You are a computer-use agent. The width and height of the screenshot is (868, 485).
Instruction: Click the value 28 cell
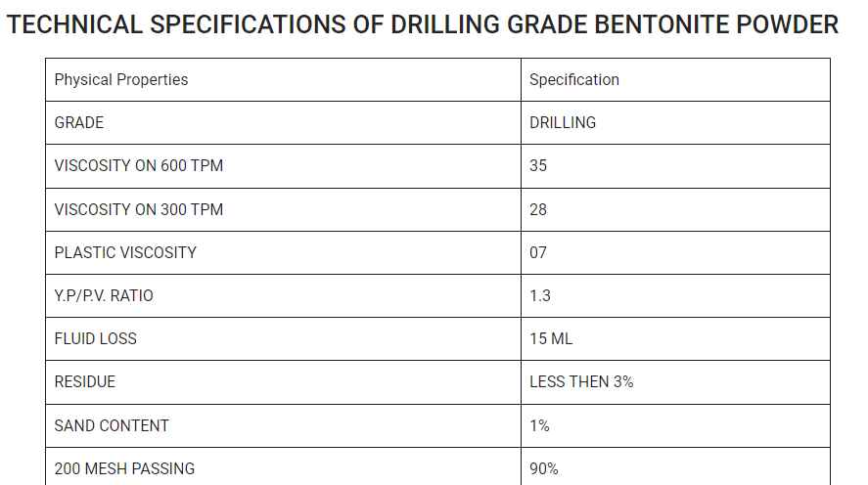[675, 209]
